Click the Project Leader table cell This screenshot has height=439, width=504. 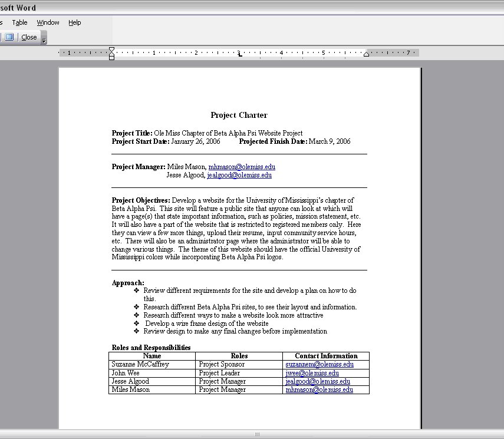point(219,373)
